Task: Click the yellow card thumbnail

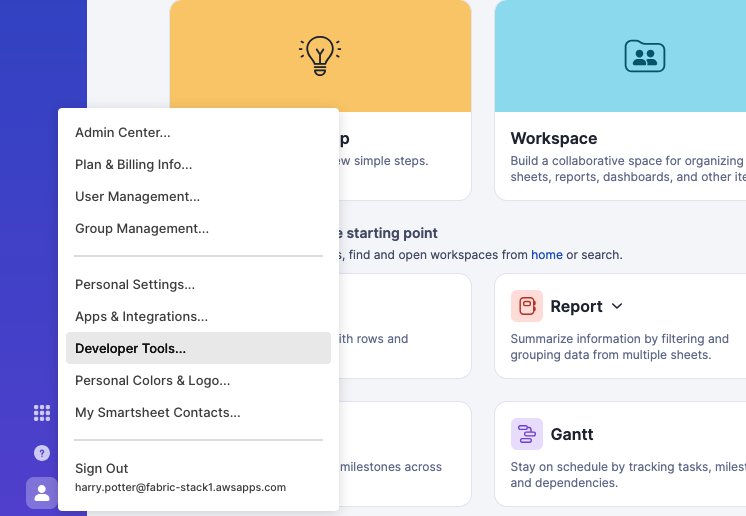Action: point(320,56)
